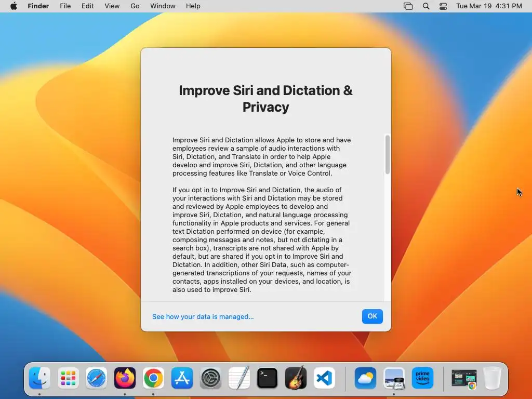532x399 pixels.
Task: Open Launchpad in the Dock
Action: coord(68,378)
